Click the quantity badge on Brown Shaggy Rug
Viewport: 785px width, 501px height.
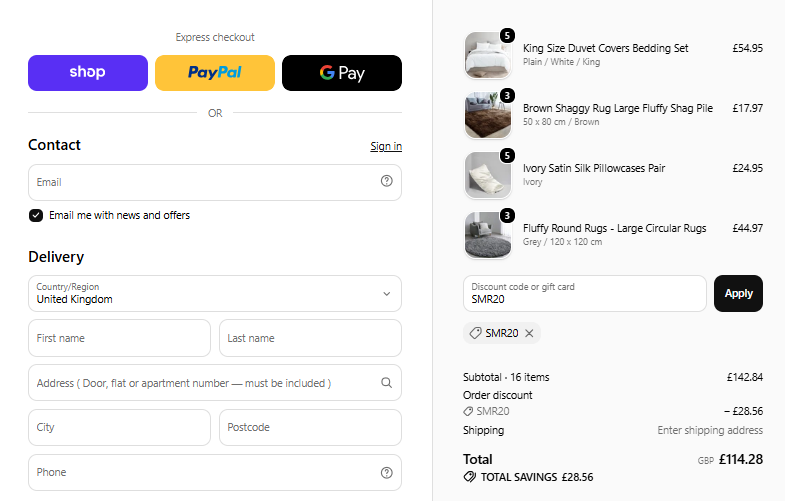[507, 96]
